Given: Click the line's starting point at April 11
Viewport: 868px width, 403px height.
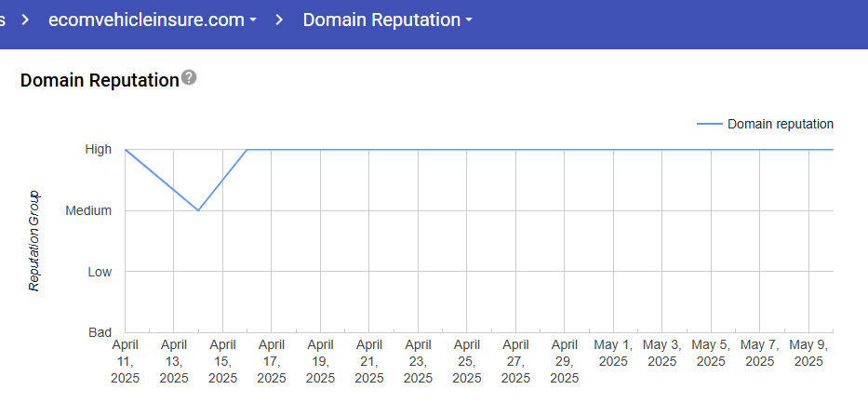Looking at the screenshot, I should pos(126,149).
